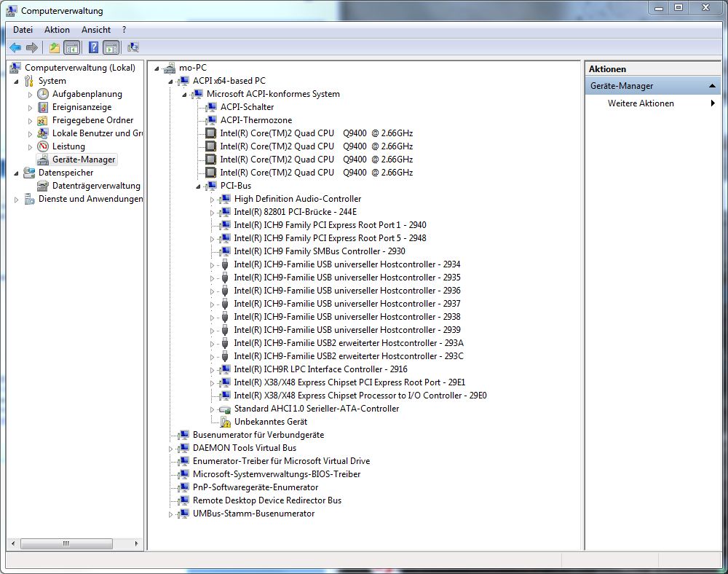Image resolution: width=728 pixels, height=574 pixels.
Task: Click the USB plug icon for Hostcontroller 2934
Action: pos(225,264)
